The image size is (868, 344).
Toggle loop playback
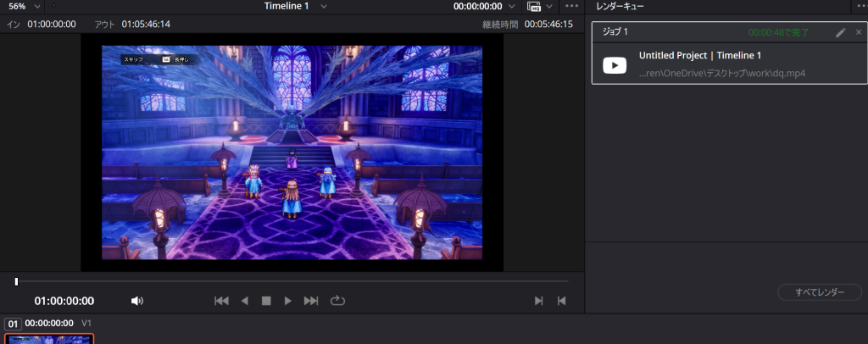337,301
